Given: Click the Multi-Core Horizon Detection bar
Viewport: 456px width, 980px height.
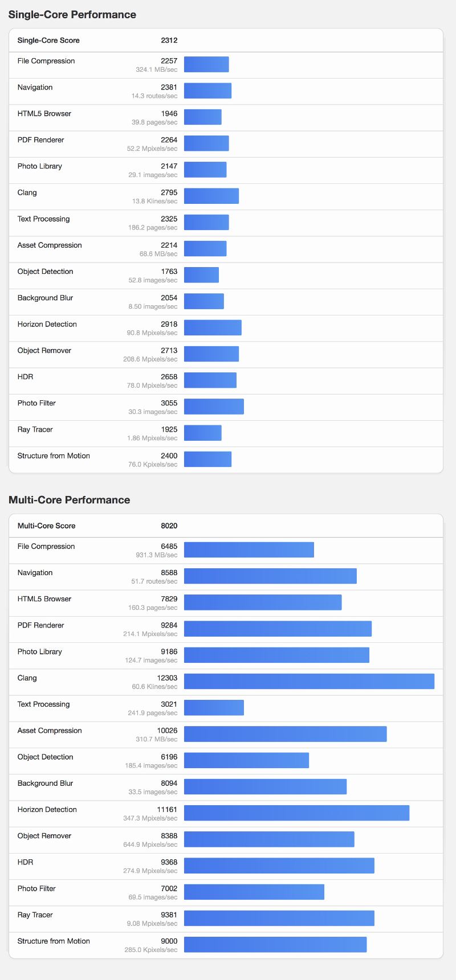Looking at the screenshot, I should (x=296, y=813).
